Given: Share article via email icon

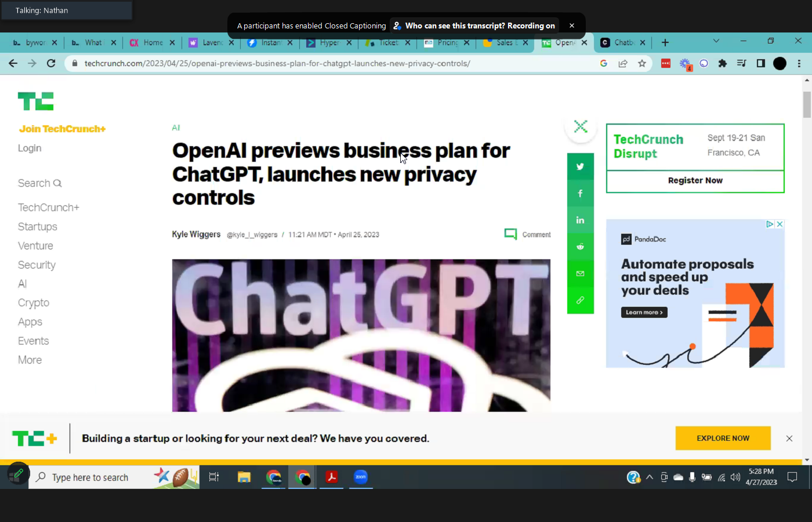Looking at the screenshot, I should [580, 274].
